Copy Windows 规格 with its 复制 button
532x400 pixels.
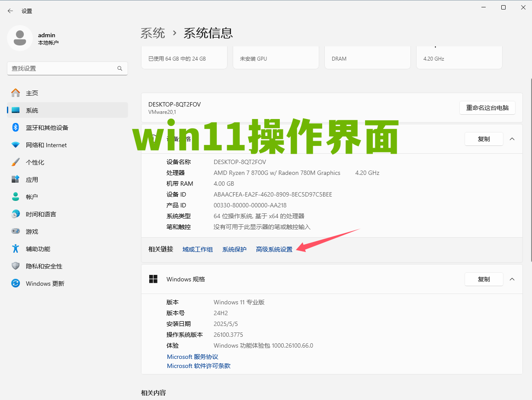(484, 279)
